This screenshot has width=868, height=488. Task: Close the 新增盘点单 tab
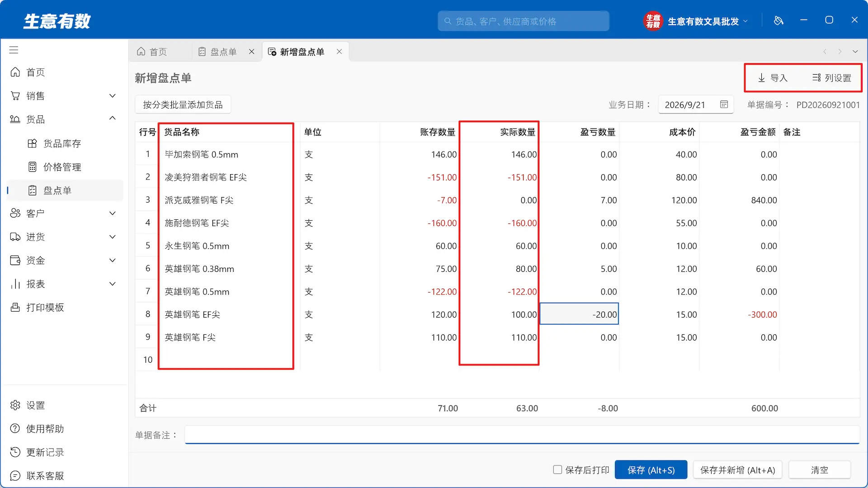click(x=339, y=52)
